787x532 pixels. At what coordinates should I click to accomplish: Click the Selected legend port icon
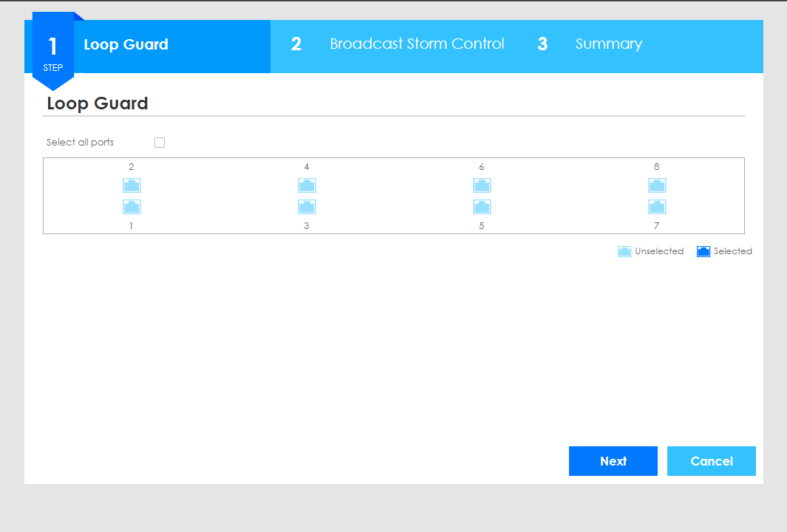(x=703, y=251)
